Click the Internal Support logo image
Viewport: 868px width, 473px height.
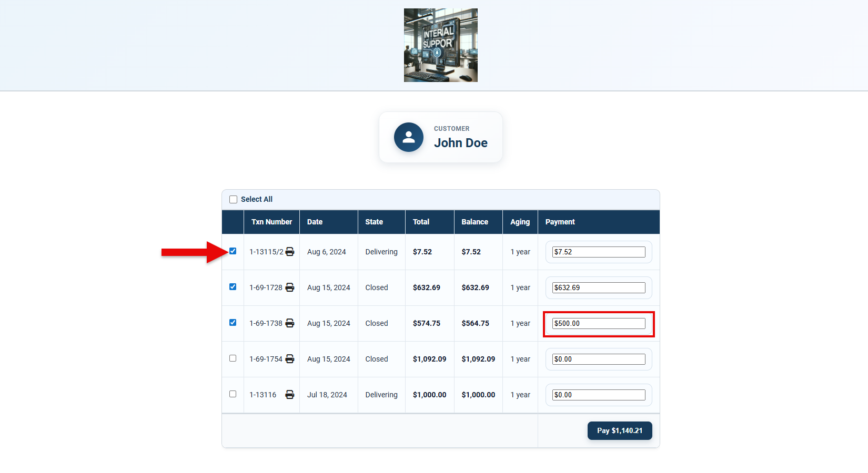pyautogui.click(x=440, y=45)
